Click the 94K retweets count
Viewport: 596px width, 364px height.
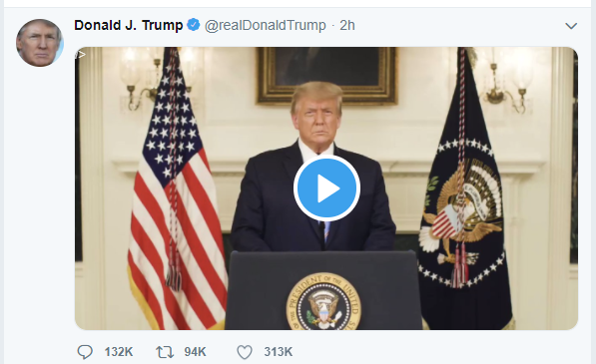[x=195, y=352]
